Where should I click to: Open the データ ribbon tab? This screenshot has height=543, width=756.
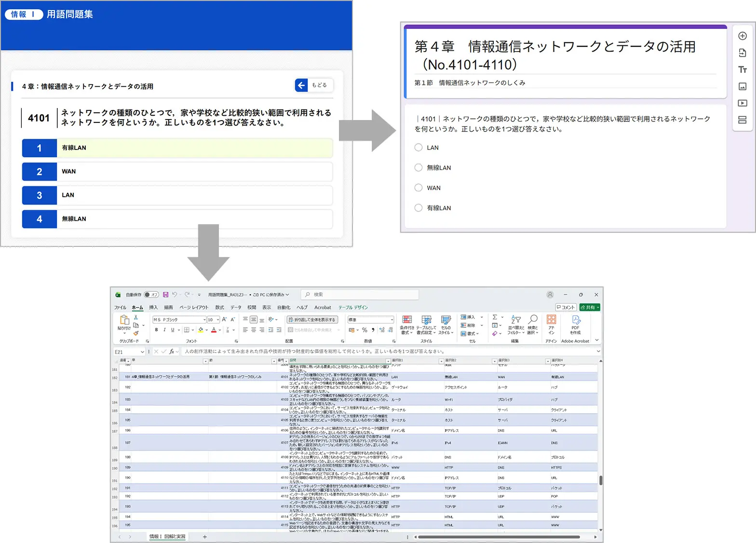click(x=236, y=308)
